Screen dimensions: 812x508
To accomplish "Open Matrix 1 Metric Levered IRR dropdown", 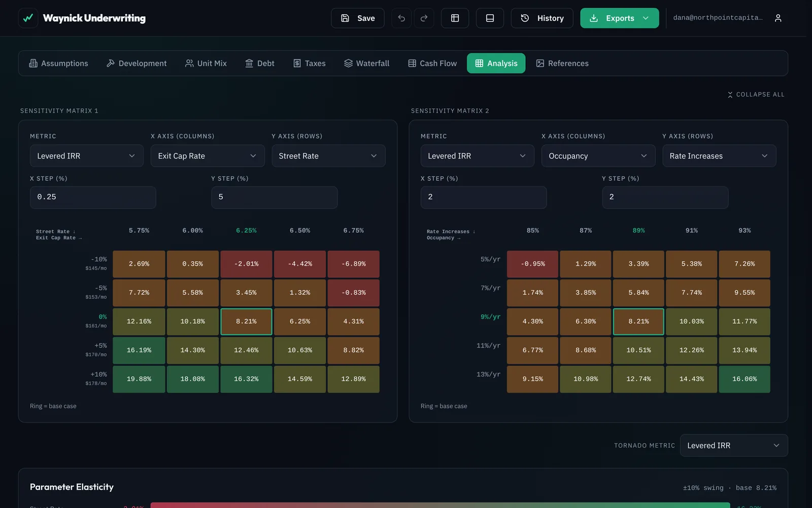I will point(87,156).
